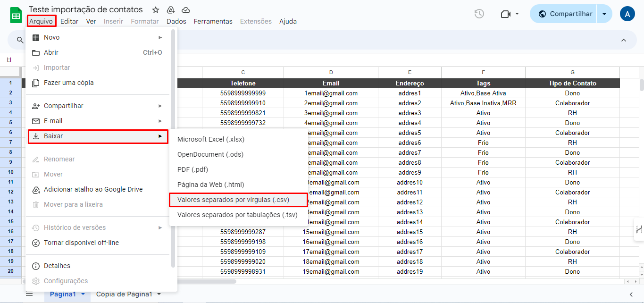Click the video meeting camera icon
Screen dimensions: 644x303
(506, 14)
